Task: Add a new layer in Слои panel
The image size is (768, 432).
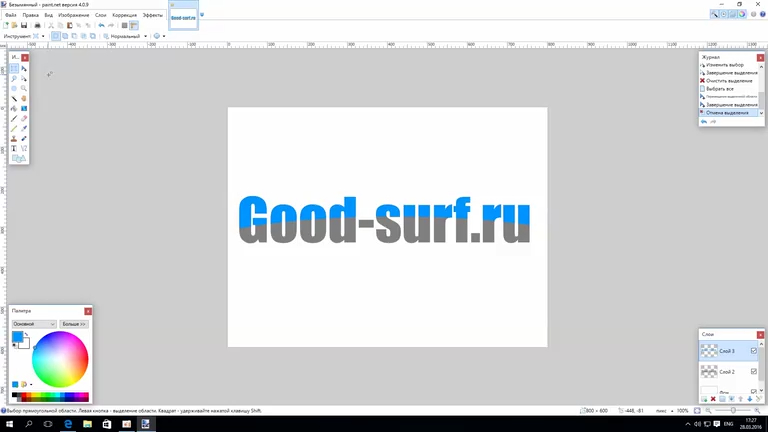Action: pos(704,399)
